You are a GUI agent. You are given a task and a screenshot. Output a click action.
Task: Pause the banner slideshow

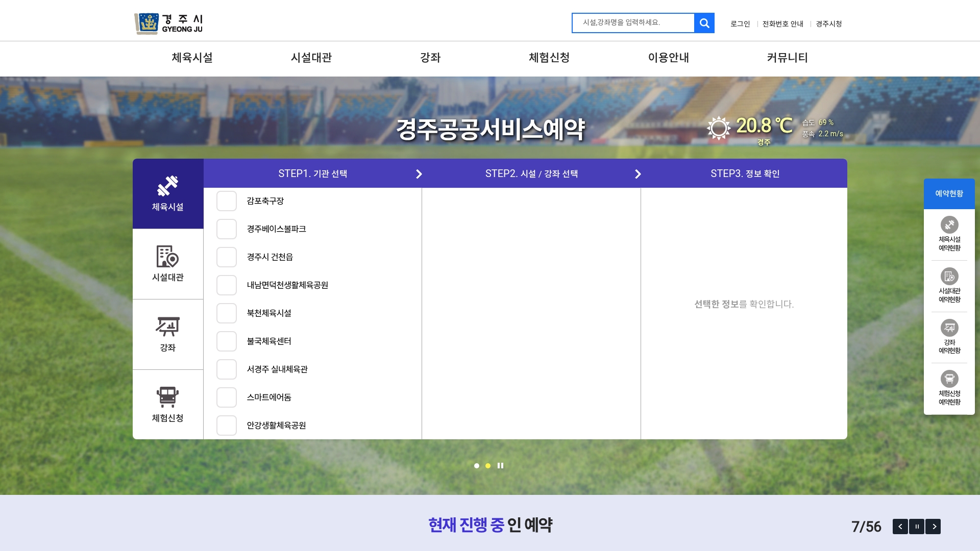(x=500, y=465)
